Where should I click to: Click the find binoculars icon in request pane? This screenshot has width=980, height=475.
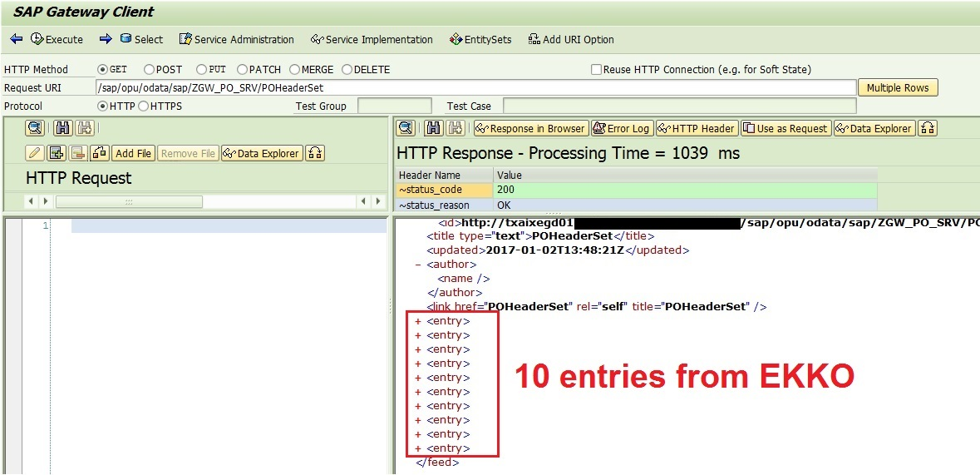(x=62, y=128)
